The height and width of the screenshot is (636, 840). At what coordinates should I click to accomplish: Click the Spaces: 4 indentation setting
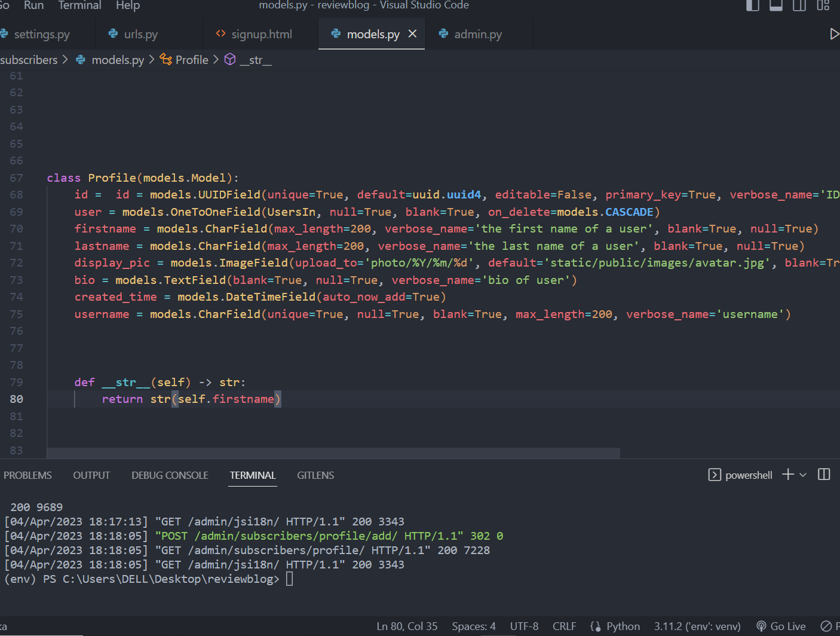[473, 626]
